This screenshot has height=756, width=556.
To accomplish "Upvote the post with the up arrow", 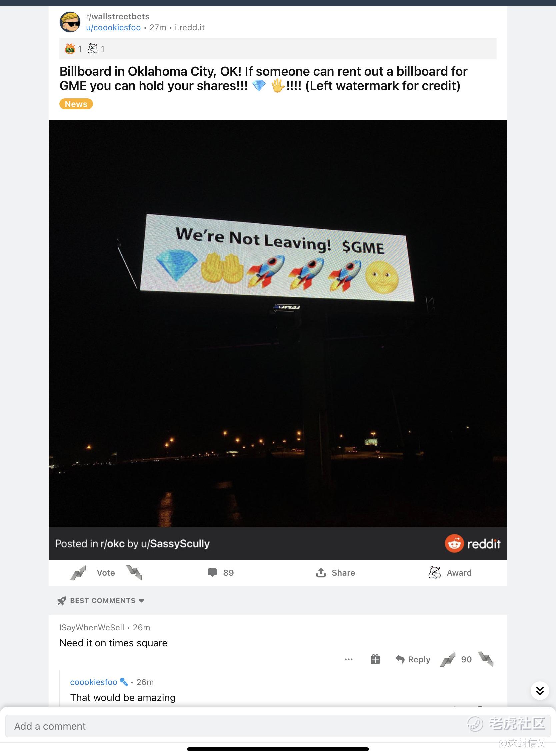I will (78, 573).
